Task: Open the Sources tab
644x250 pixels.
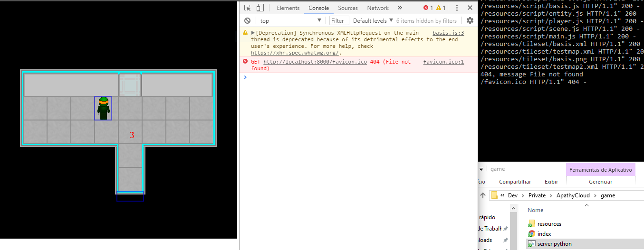Action: [348, 8]
